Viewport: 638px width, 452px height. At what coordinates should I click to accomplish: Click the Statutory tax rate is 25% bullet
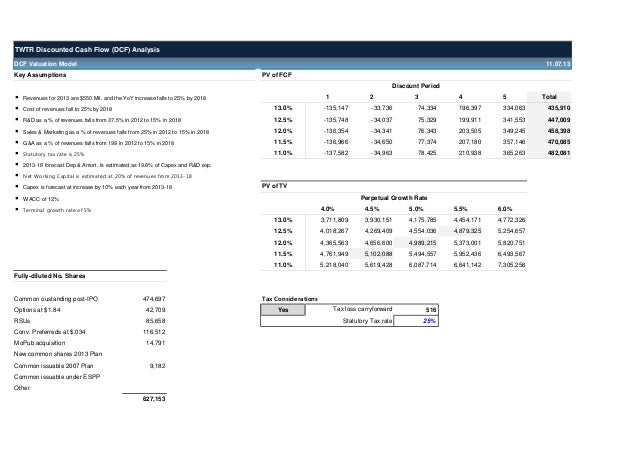(53, 154)
